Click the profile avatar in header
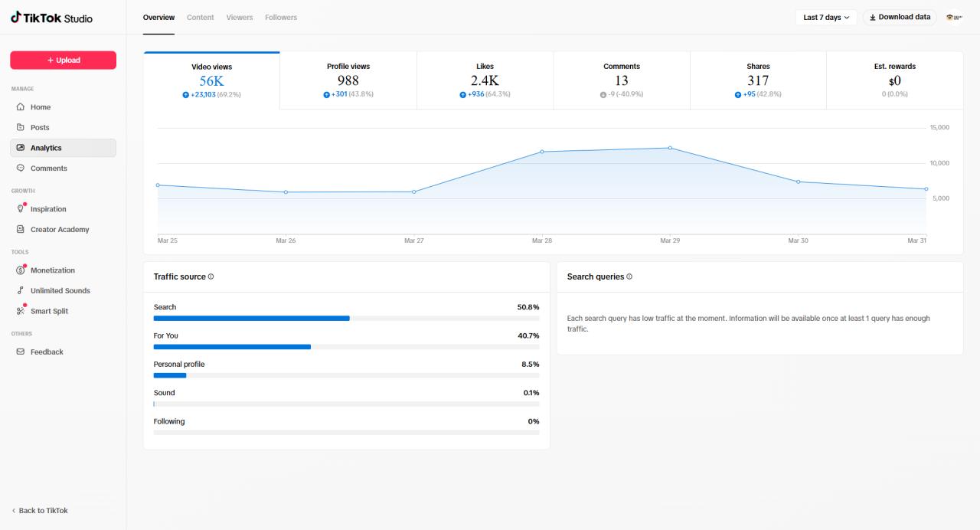The width and height of the screenshot is (980, 530). 954,17
